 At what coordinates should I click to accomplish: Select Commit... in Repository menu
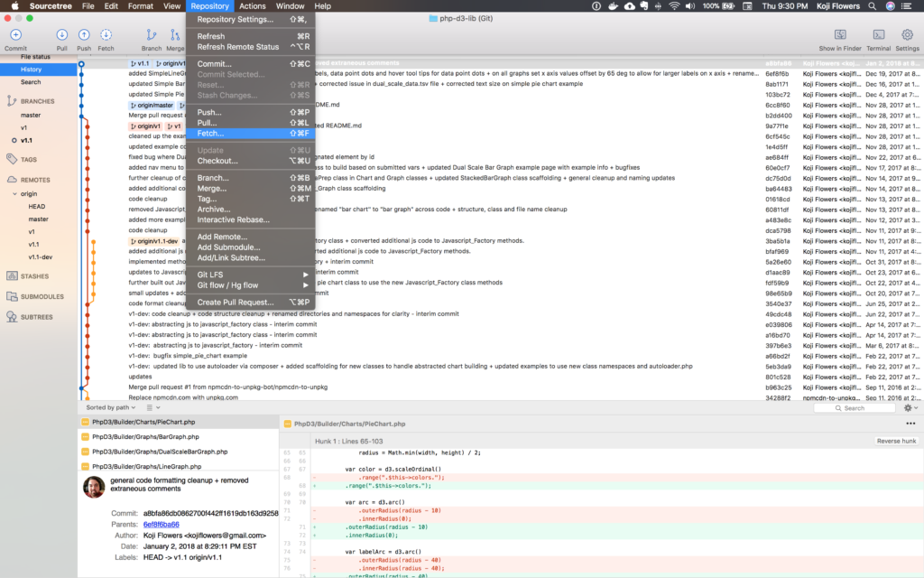[251, 64]
